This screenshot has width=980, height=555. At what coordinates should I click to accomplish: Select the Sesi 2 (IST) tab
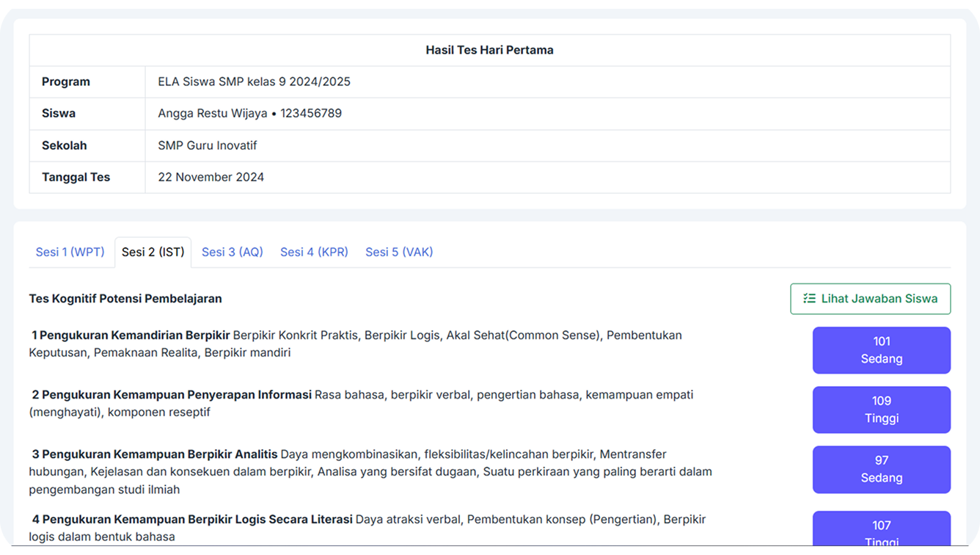click(153, 252)
